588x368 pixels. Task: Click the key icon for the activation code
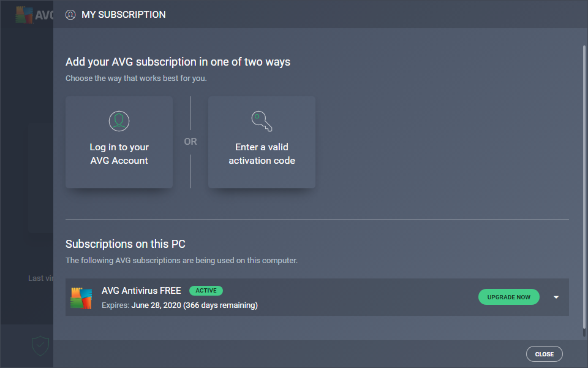[262, 121]
